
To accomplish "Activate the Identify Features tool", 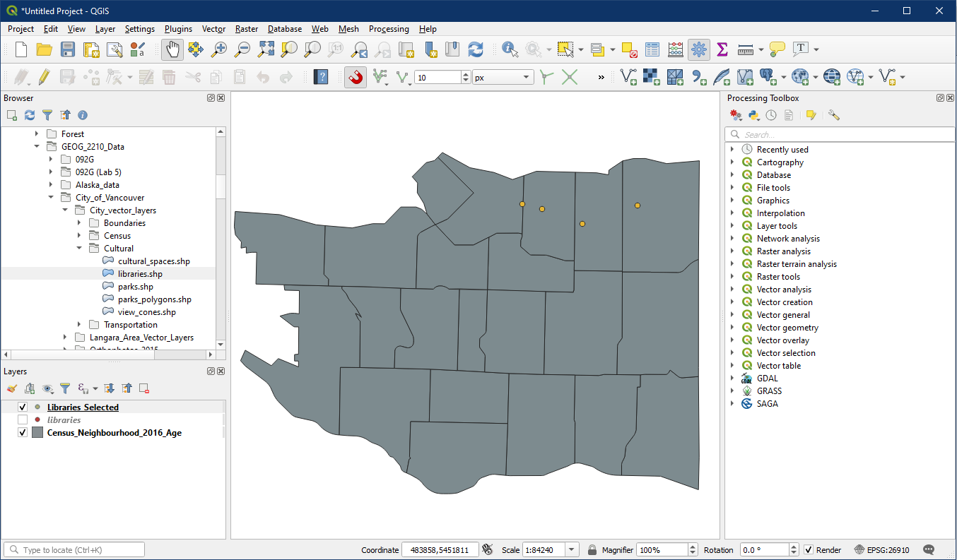I will 509,49.
